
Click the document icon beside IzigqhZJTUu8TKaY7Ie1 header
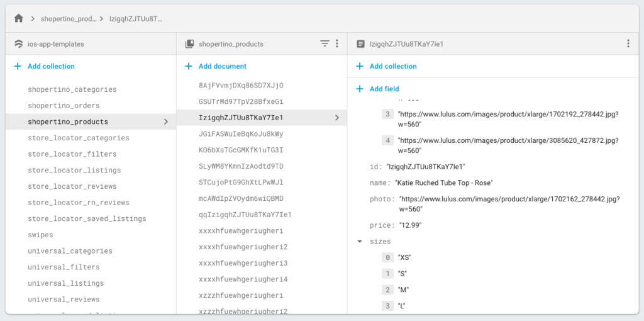[x=360, y=44]
